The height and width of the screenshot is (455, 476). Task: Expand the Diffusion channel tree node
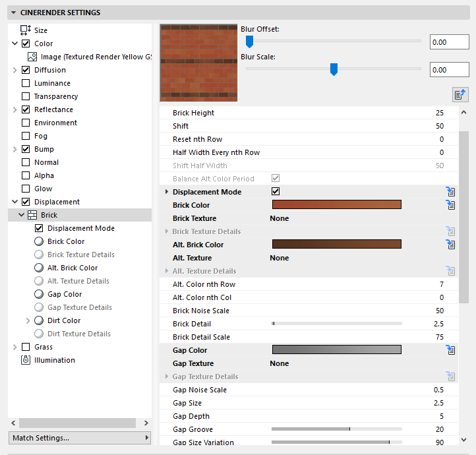(15, 70)
